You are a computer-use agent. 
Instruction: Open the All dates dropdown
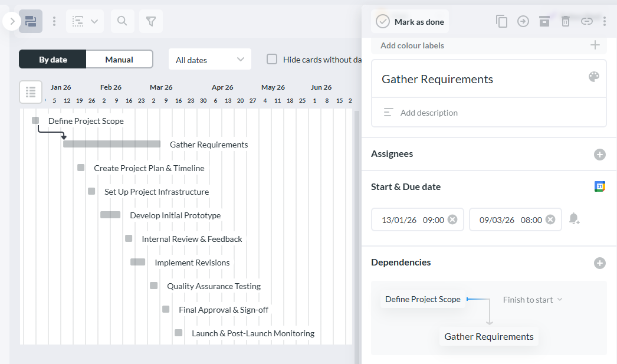(x=209, y=59)
